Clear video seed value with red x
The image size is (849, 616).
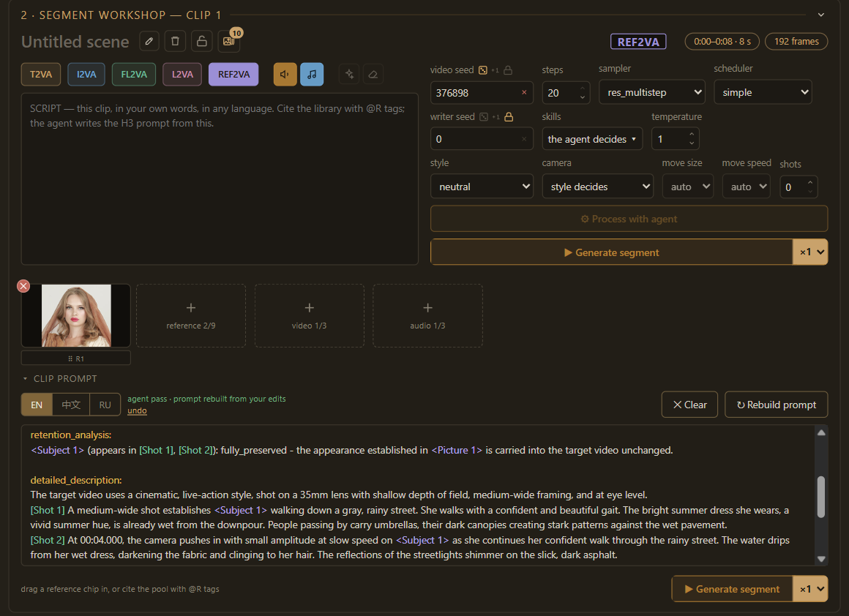tap(524, 93)
